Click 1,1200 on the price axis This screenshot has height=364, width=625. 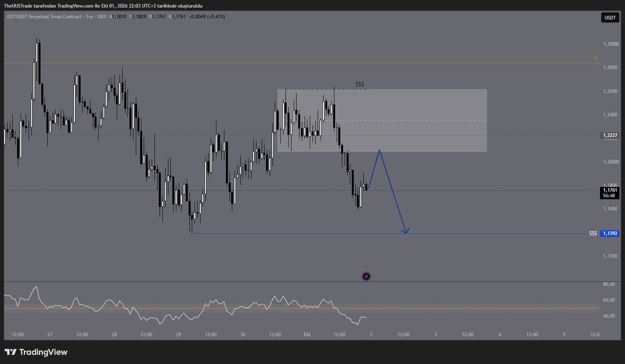tap(609, 256)
